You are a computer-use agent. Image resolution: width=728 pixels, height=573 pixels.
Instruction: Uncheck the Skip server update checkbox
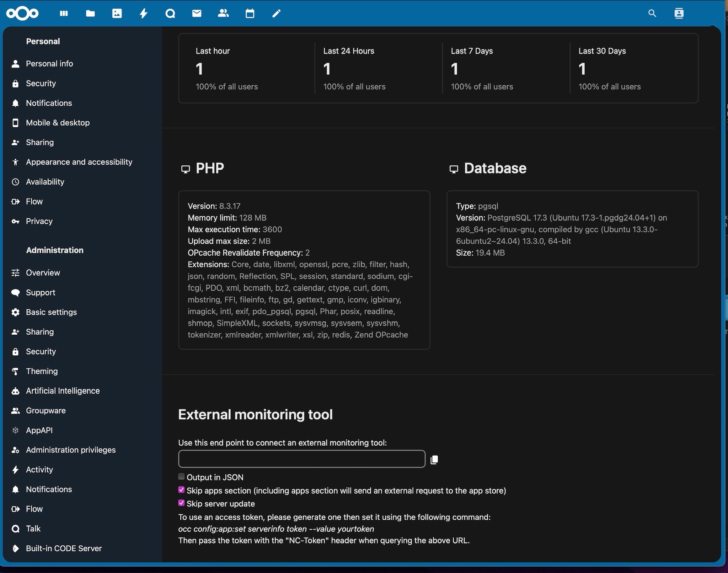[181, 503]
